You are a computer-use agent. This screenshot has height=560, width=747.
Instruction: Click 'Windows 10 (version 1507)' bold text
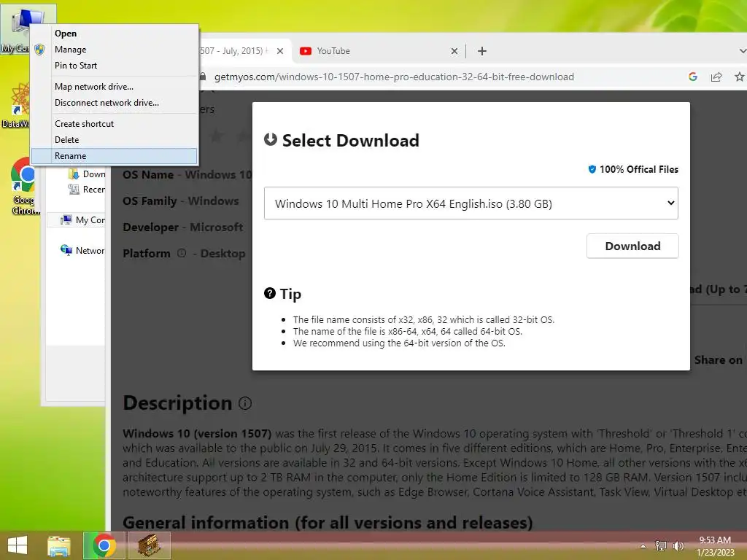click(x=197, y=434)
